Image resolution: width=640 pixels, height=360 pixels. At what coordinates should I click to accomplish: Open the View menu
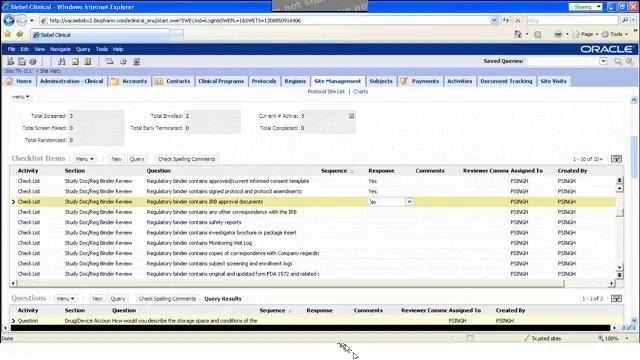[x=40, y=49]
